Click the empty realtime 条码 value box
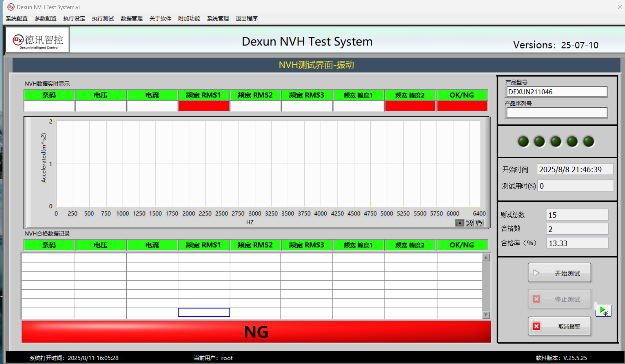Image resolution: width=625 pixels, height=364 pixels. click(x=49, y=106)
